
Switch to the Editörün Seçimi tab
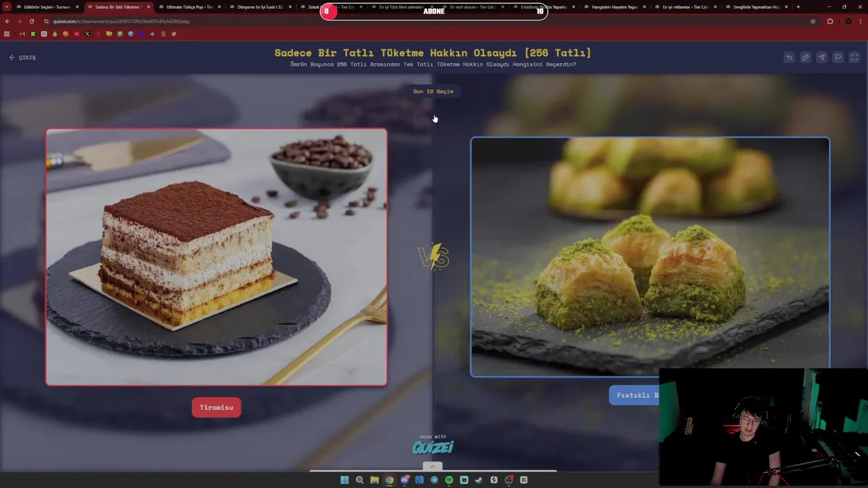click(46, 7)
